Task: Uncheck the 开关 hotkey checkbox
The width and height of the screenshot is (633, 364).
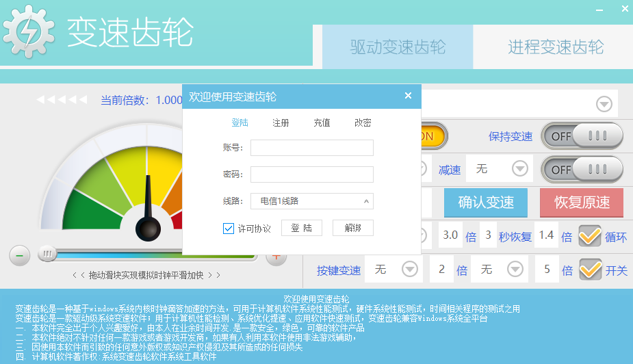Action: (590, 269)
